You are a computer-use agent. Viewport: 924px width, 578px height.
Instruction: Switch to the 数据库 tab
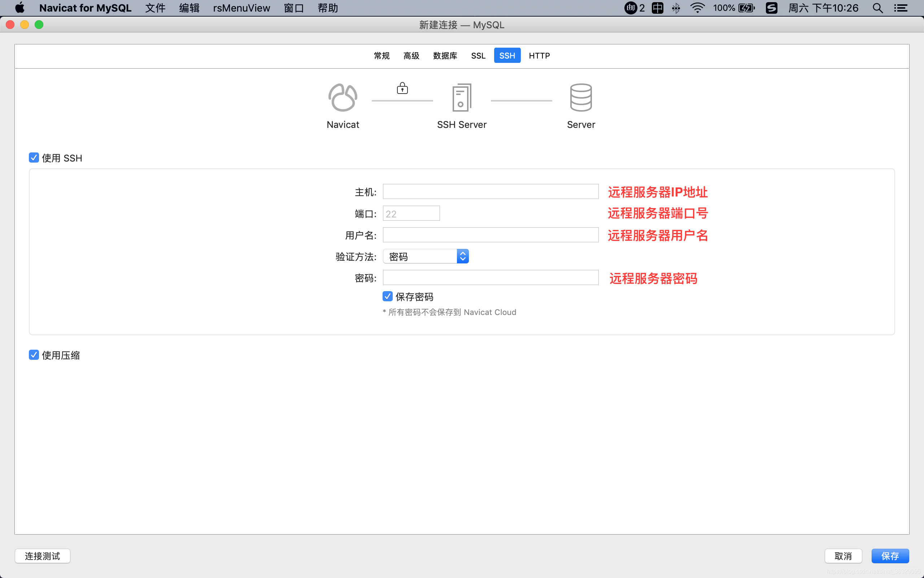(445, 56)
